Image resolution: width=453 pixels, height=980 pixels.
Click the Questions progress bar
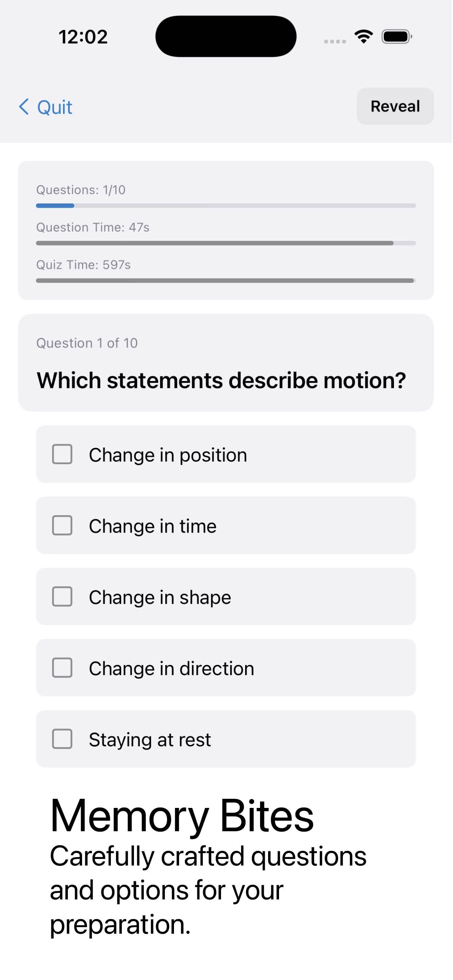pos(226,206)
